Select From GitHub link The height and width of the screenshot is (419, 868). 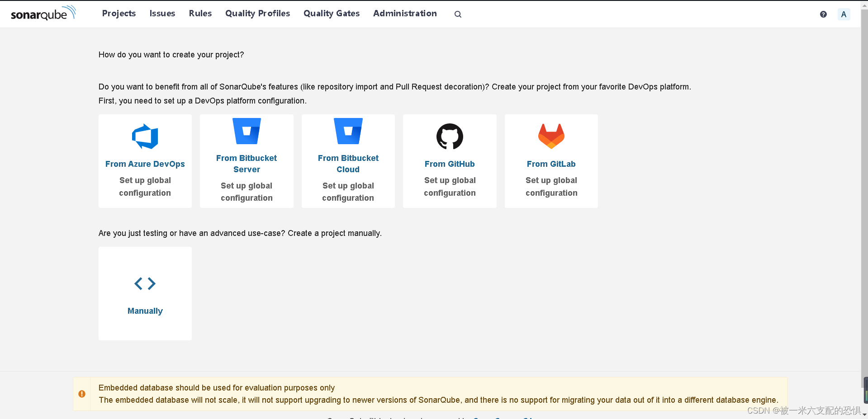tap(450, 164)
